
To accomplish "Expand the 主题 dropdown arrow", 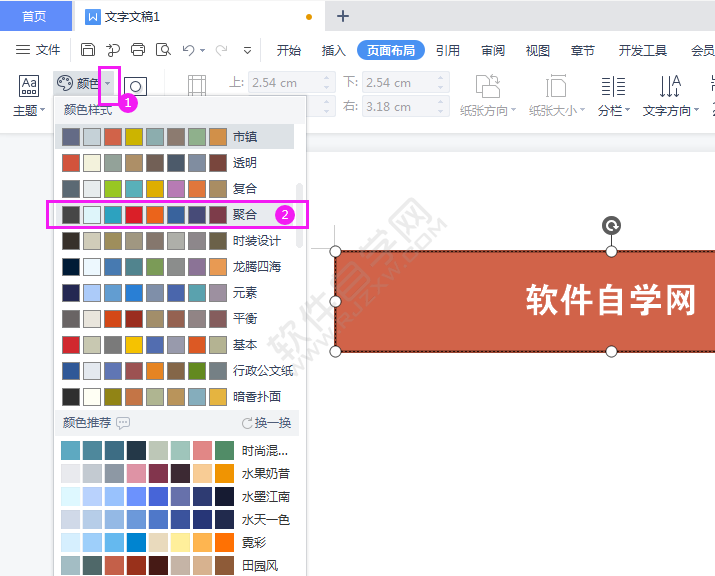I will (42, 110).
